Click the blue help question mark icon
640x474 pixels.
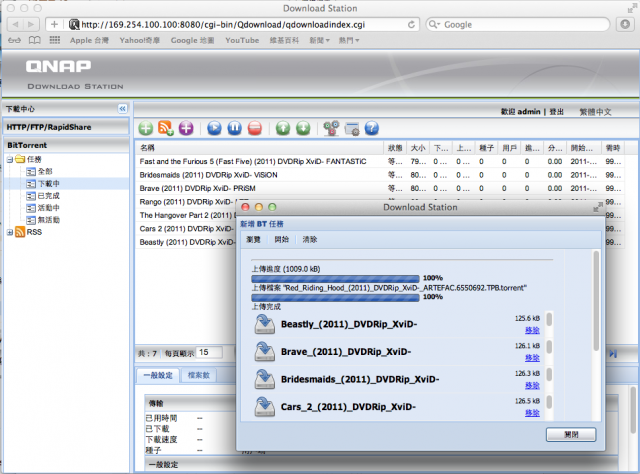point(371,128)
